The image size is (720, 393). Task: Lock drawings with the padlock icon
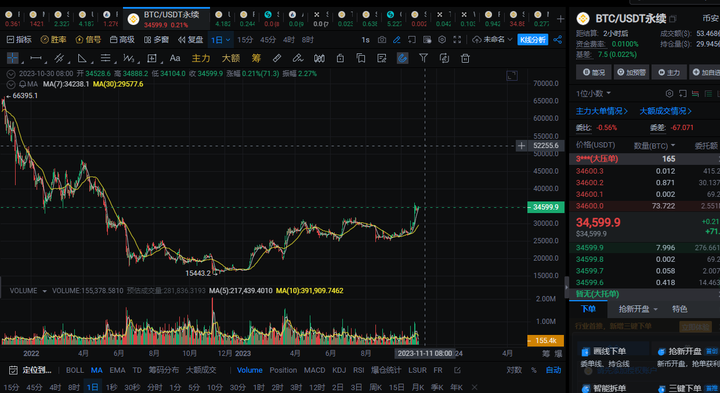(x=340, y=58)
